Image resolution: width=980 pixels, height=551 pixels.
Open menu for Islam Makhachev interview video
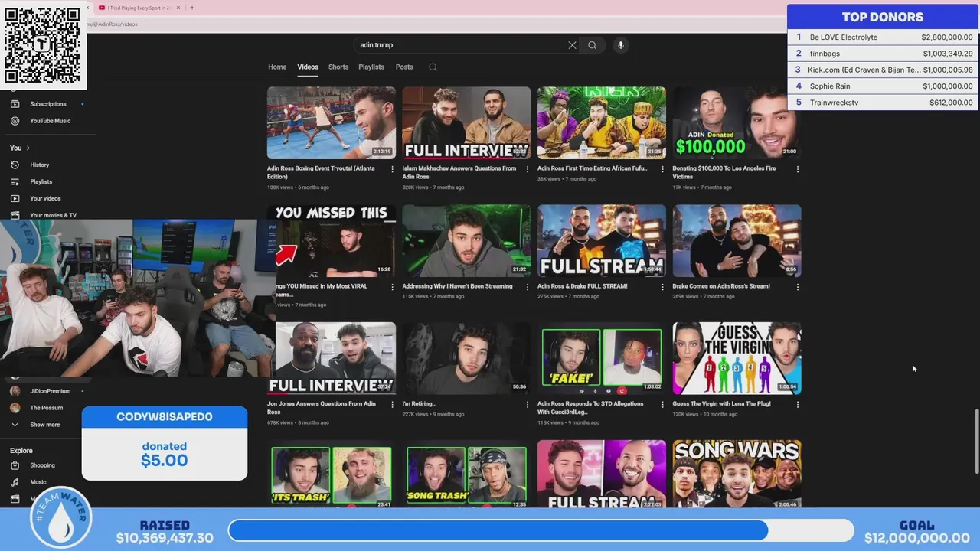[x=528, y=169]
